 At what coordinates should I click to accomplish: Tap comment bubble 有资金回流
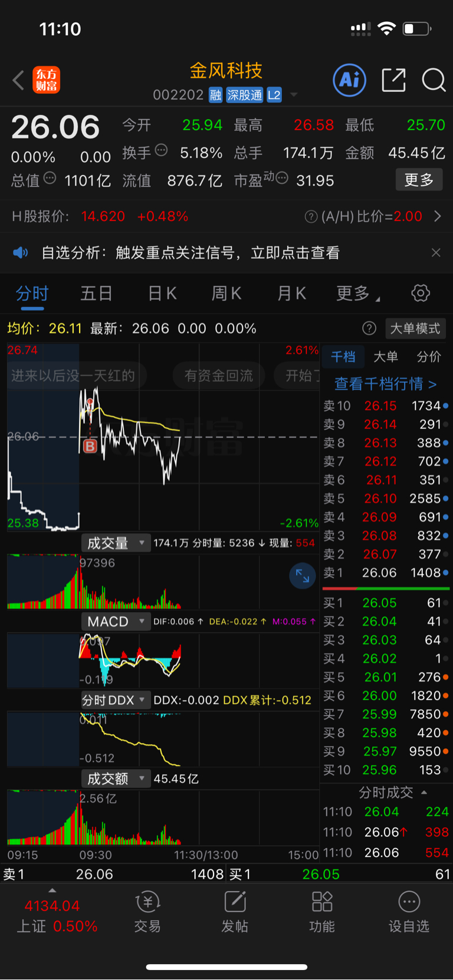click(x=218, y=376)
